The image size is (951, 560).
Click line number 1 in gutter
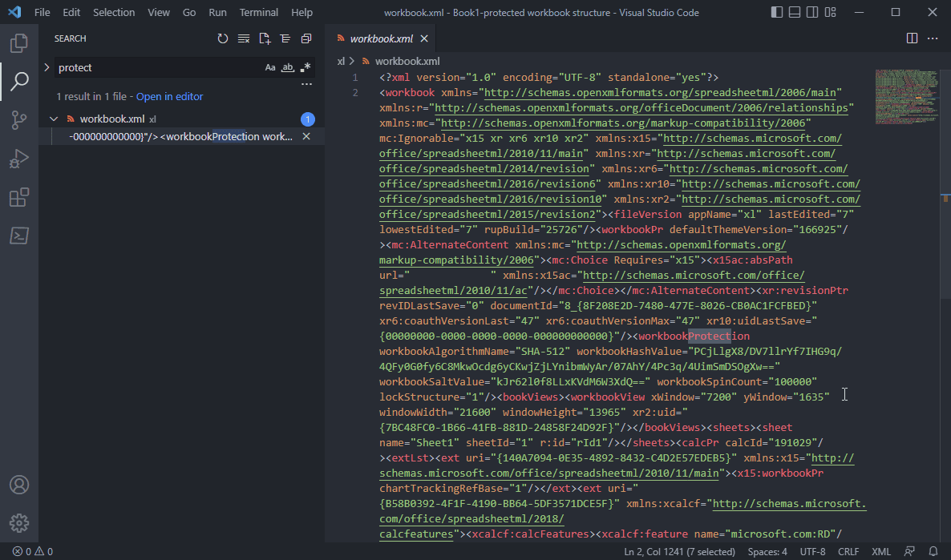[354, 78]
